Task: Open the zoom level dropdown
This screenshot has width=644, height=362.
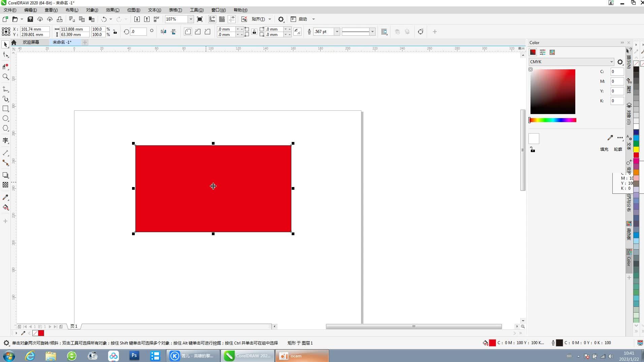Action: click(x=190, y=19)
